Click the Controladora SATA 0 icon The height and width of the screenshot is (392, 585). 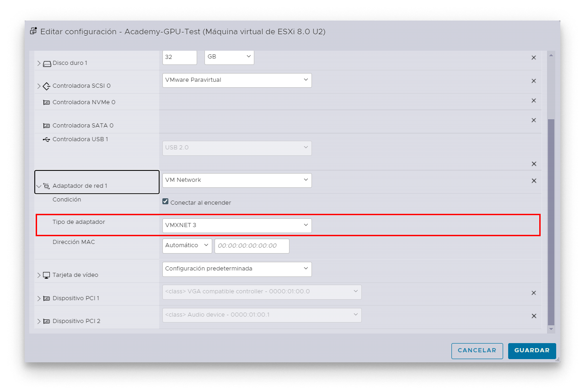point(46,125)
